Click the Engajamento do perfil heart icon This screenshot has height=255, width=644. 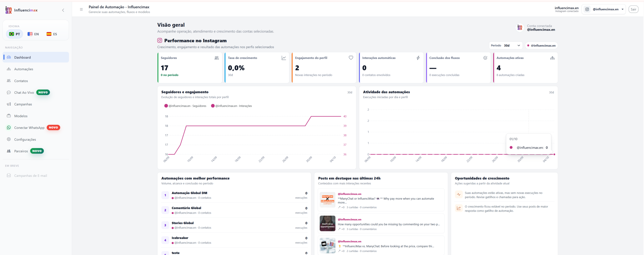[351, 58]
